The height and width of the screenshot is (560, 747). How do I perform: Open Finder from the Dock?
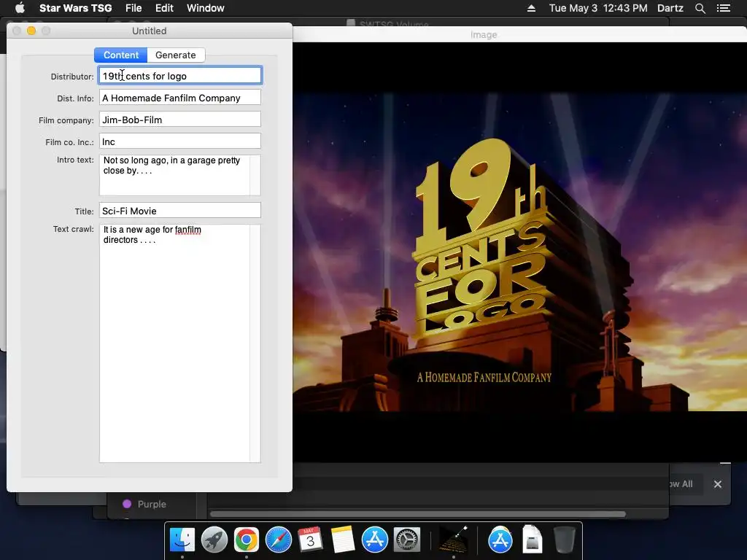click(x=182, y=540)
